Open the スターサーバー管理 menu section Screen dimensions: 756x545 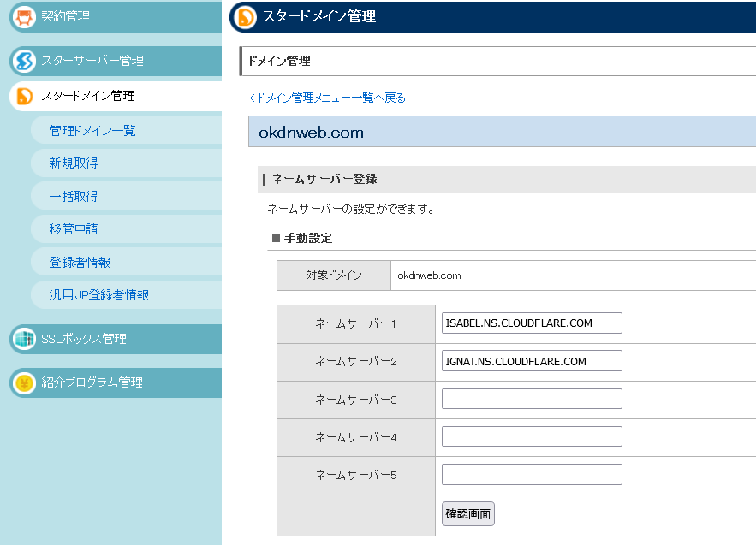click(x=92, y=61)
